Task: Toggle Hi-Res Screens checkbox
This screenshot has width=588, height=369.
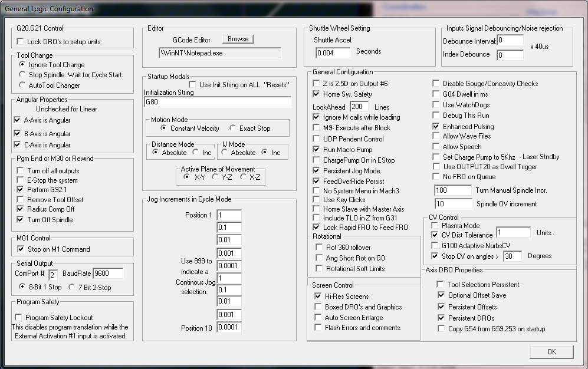Action: [318, 296]
